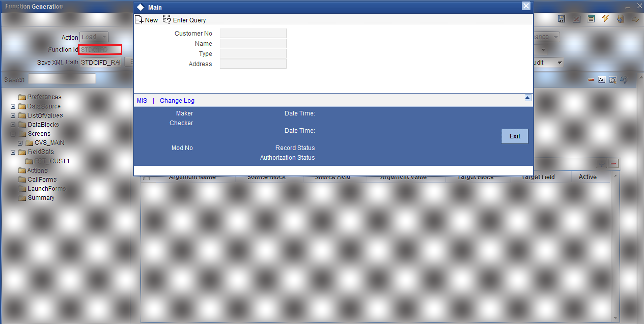Open the dropdown ending in 'udit' on the right
This screenshot has width=644, height=324.
coord(548,62)
